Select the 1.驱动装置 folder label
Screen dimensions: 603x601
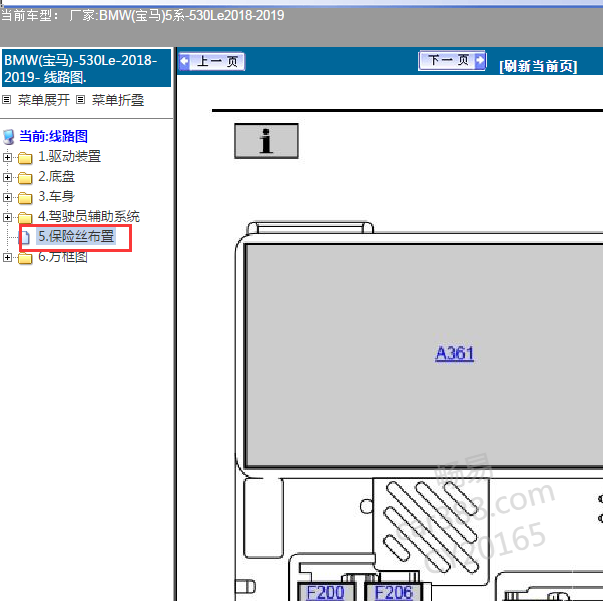tap(70, 156)
